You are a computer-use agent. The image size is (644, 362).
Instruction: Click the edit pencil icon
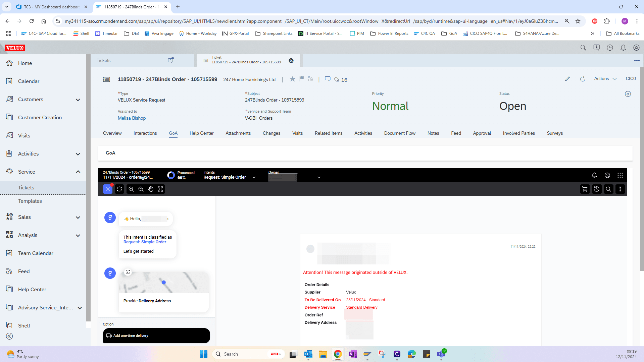pos(567,79)
